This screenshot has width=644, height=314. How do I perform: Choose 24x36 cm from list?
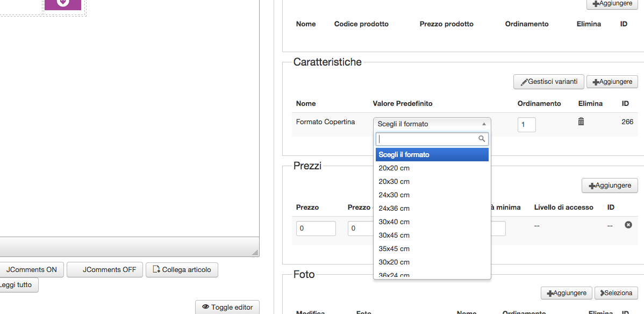point(394,209)
